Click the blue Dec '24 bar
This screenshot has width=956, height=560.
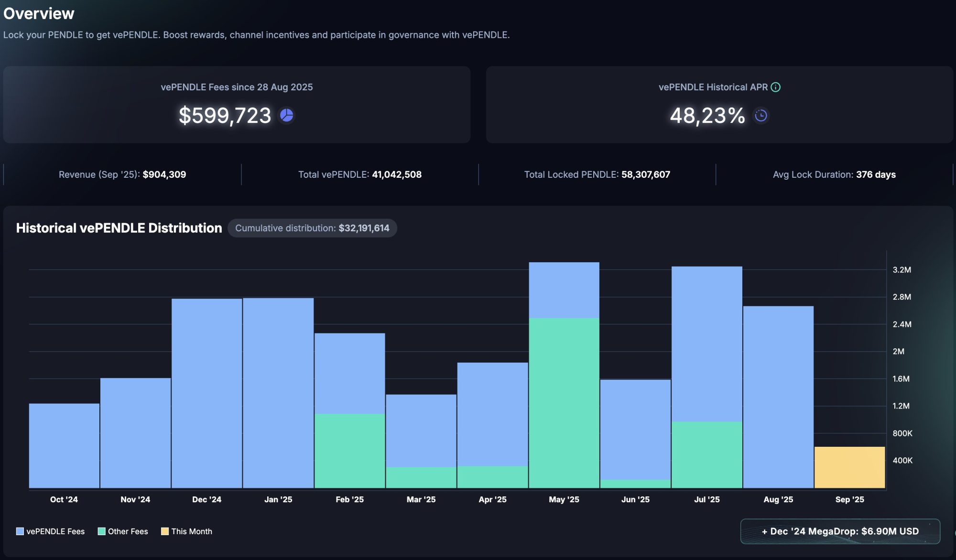coord(206,393)
